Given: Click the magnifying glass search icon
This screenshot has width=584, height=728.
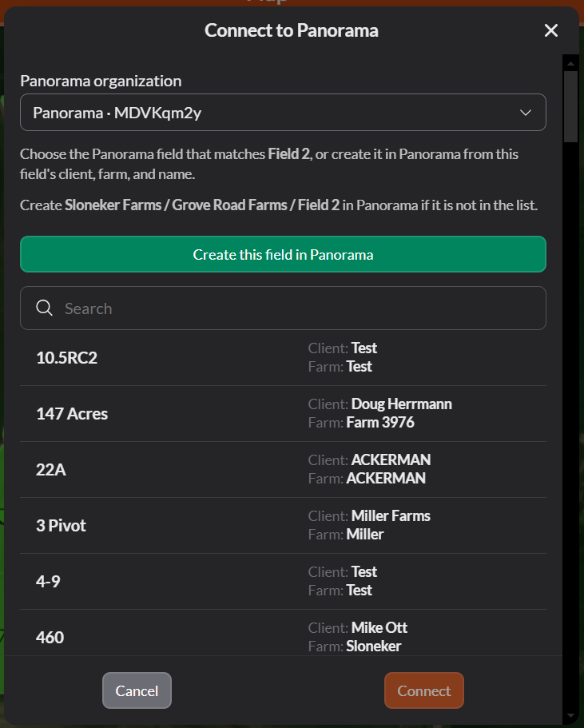Looking at the screenshot, I should tap(45, 308).
